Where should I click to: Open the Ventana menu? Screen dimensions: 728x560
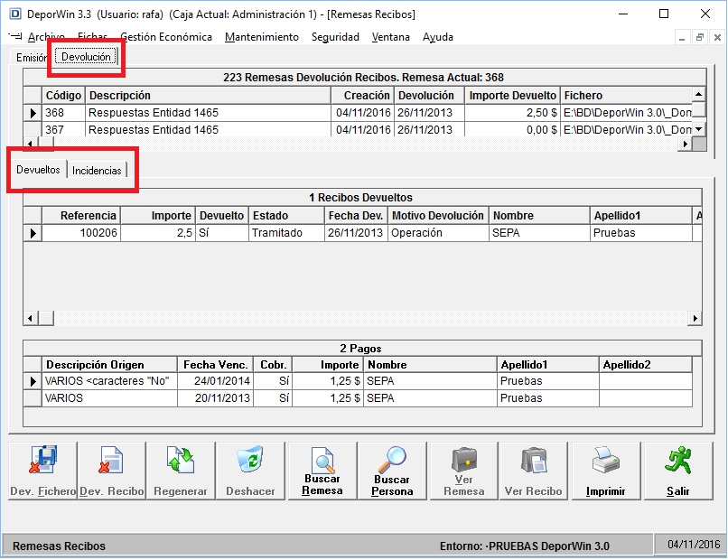click(390, 37)
